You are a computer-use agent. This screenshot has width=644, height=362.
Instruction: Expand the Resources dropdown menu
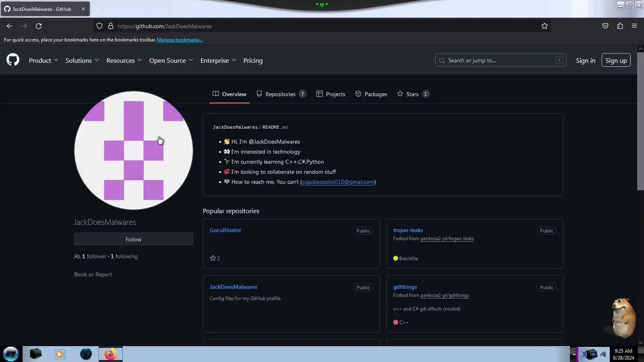pyautogui.click(x=124, y=60)
